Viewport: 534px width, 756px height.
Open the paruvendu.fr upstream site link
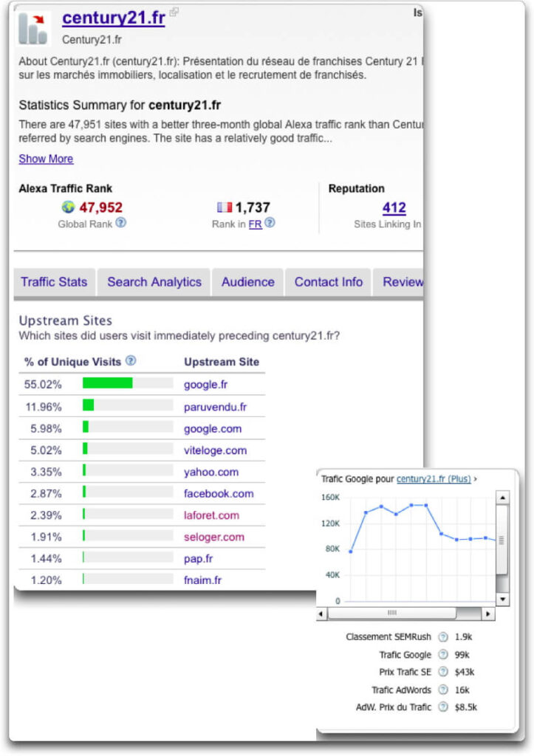pyautogui.click(x=215, y=407)
